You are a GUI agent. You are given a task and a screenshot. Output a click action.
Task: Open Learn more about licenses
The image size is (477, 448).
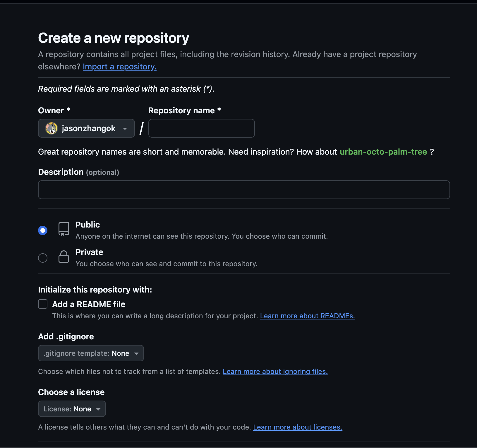[x=297, y=427]
